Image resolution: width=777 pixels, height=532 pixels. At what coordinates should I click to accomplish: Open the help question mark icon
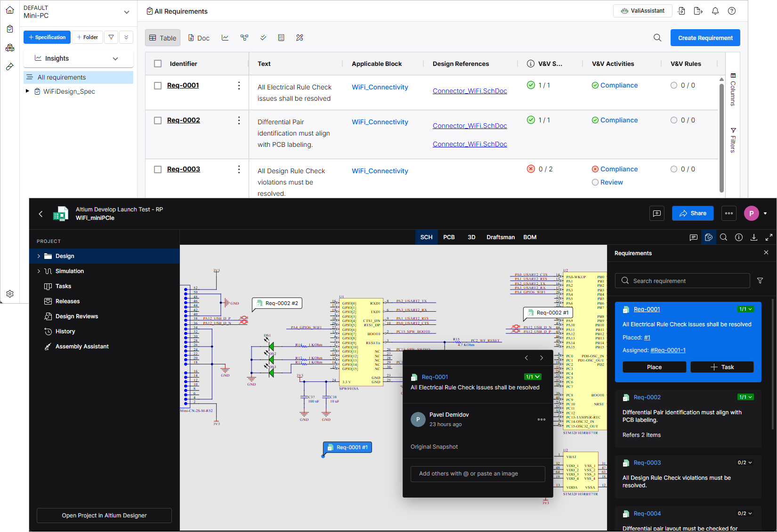pyautogui.click(x=732, y=11)
